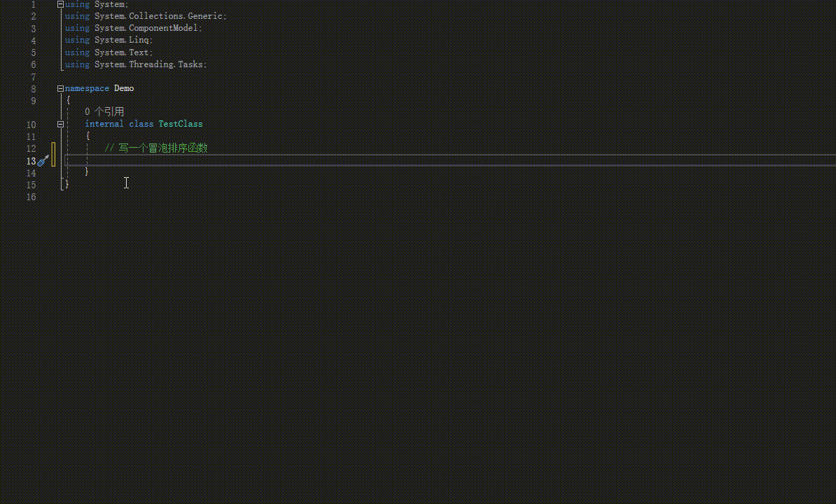This screenshot has width=836, height=504.
Task: Click the 'TestClass' class name
Action: 180,124
